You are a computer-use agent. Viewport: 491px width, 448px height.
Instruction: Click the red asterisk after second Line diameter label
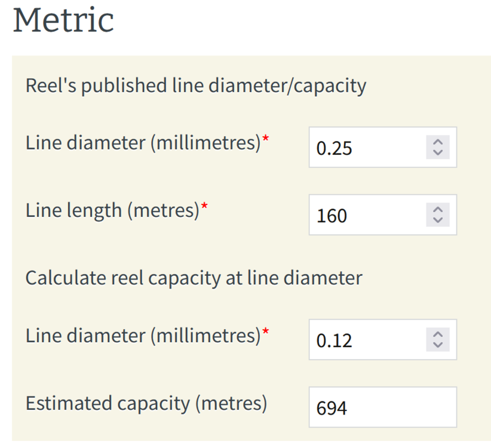[266, 330]
